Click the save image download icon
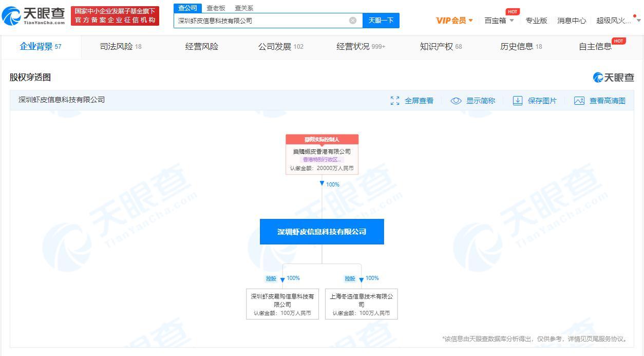 pyautogui.click(x=518, y=101)
